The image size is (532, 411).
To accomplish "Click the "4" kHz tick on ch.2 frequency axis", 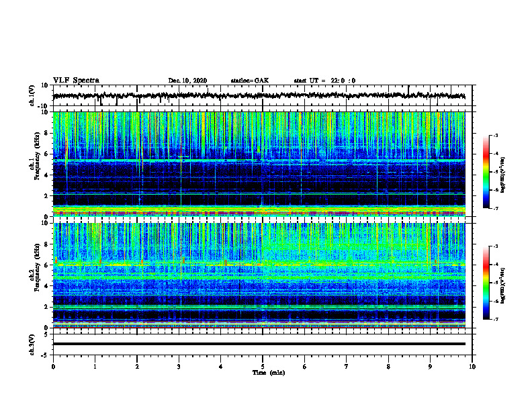I will [47, 286].
